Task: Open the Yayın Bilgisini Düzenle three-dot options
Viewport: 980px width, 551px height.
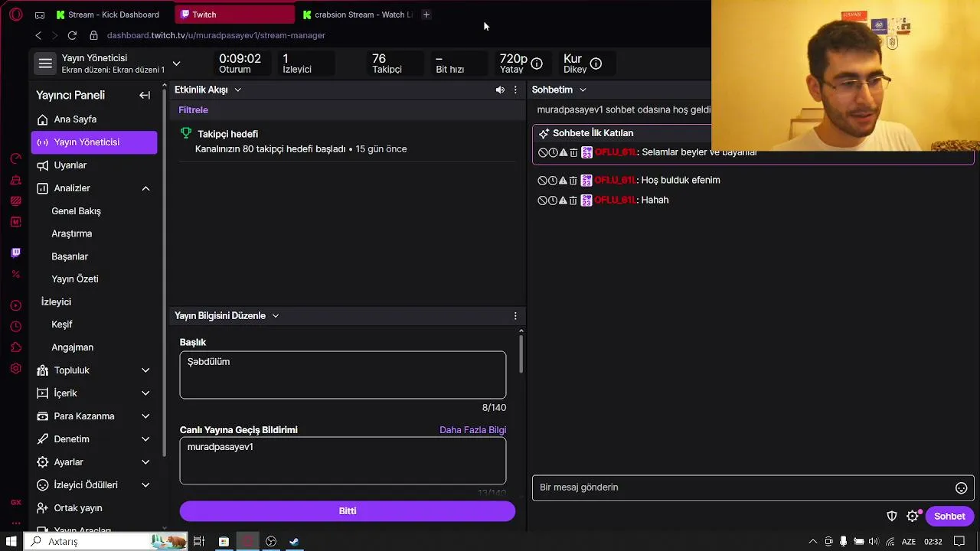Action: 515,315
